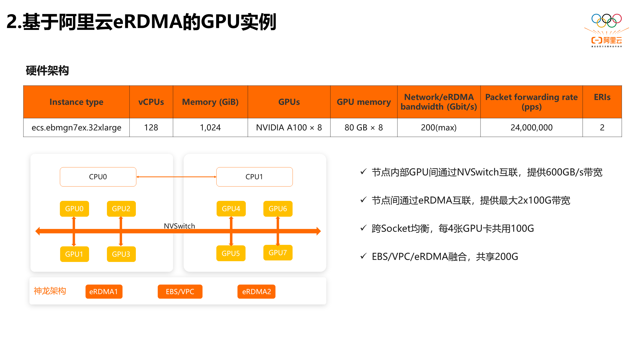644x362 pixels.
Task: Expand the GPUs column header
Action: coord(289,102)
